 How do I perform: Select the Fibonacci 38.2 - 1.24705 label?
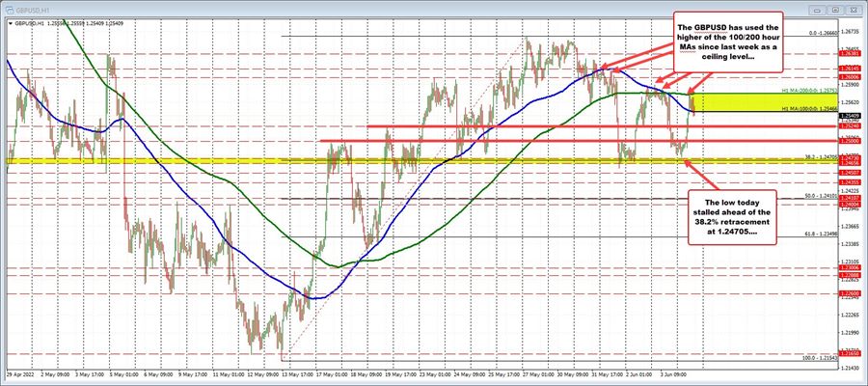(820, 158)
